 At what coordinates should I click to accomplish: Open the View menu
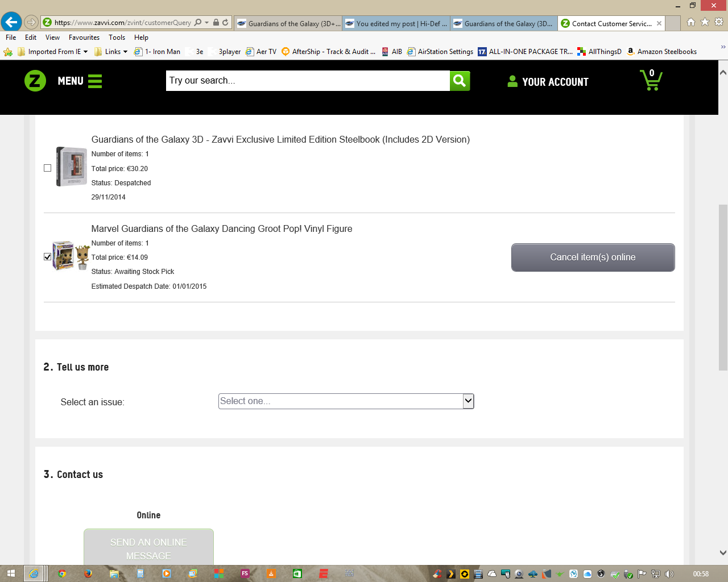(x=52, y=38)
